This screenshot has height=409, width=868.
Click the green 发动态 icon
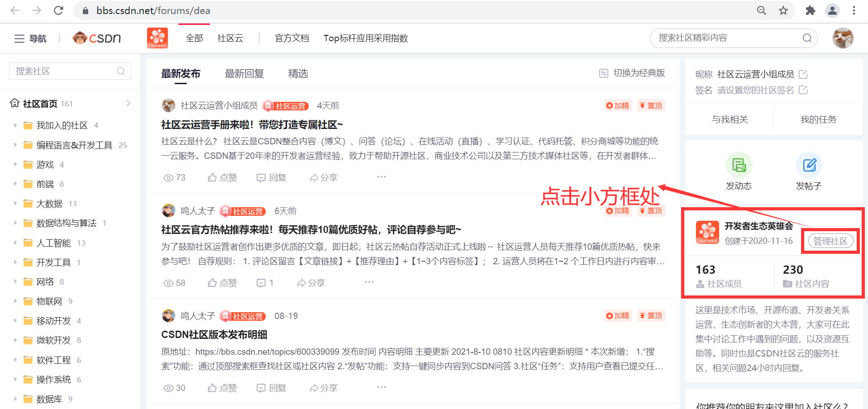tap(739, 165)
